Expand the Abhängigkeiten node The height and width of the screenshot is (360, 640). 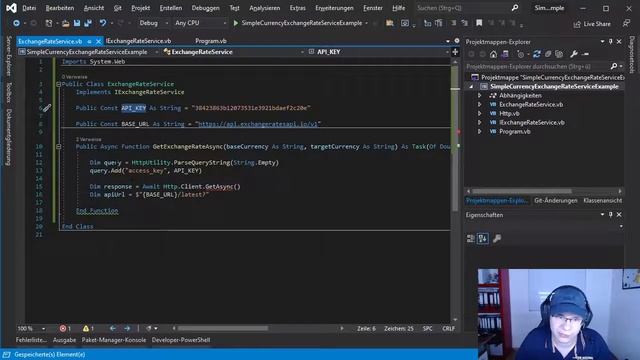[x=480, y=96]
